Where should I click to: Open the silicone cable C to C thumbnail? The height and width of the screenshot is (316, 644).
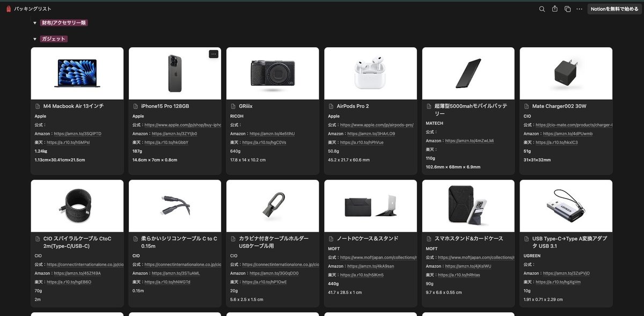tap(175, 206)
